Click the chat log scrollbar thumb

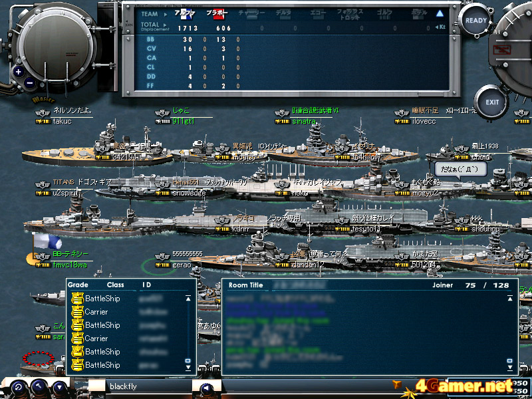[x=509, y=360]
